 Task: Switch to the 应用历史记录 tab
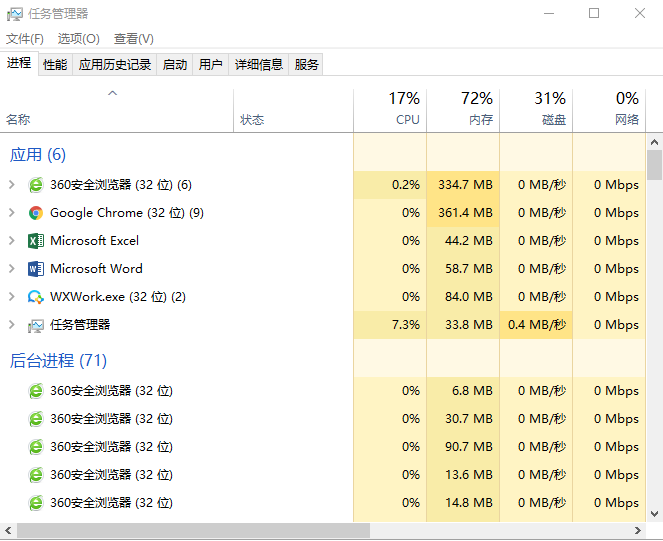pyautogui.click(x=115, y=65)
